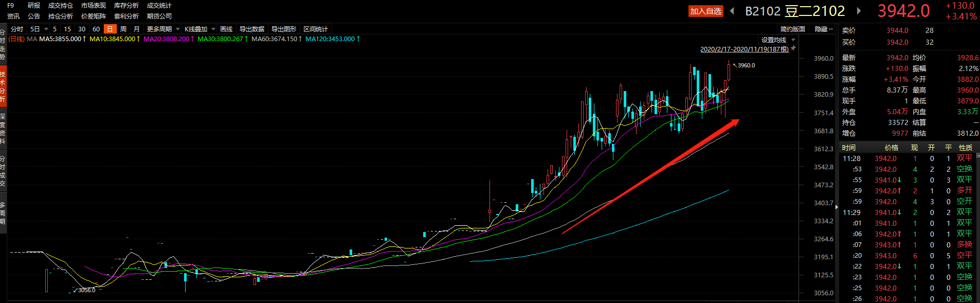
Task: Open 套利分析 menu
Action: pyautogui.click(x=126, y=16)
